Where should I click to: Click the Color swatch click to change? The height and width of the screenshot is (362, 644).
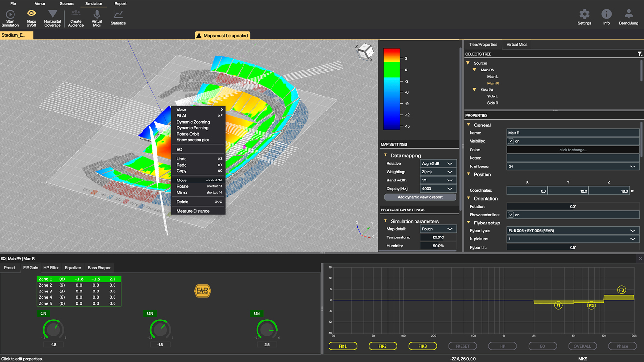point(572,150)
